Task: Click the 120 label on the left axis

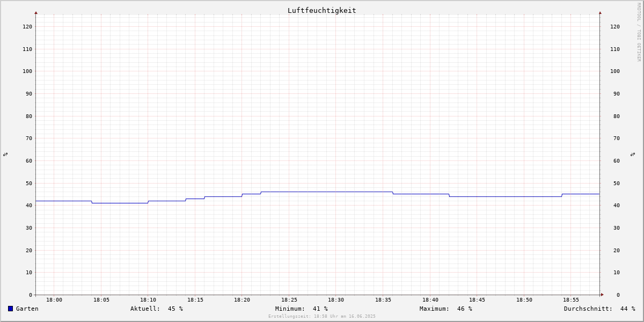Action: coord(27,26)
